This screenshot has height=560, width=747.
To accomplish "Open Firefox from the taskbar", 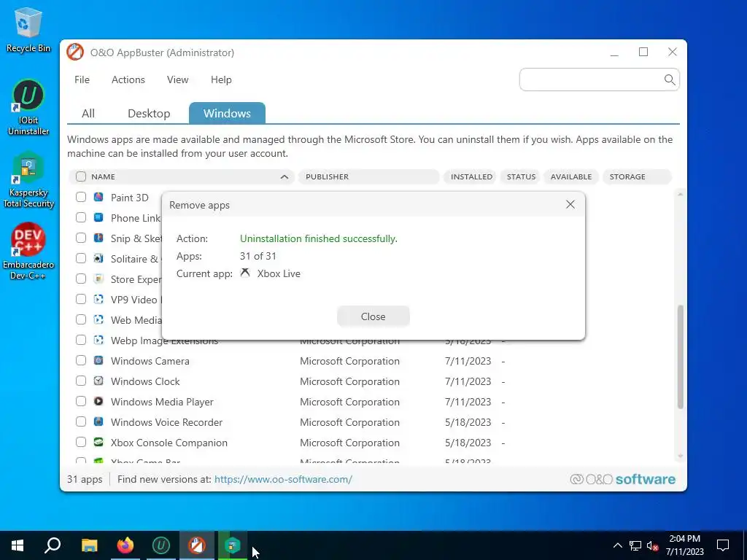I will (x=125, y=545).
